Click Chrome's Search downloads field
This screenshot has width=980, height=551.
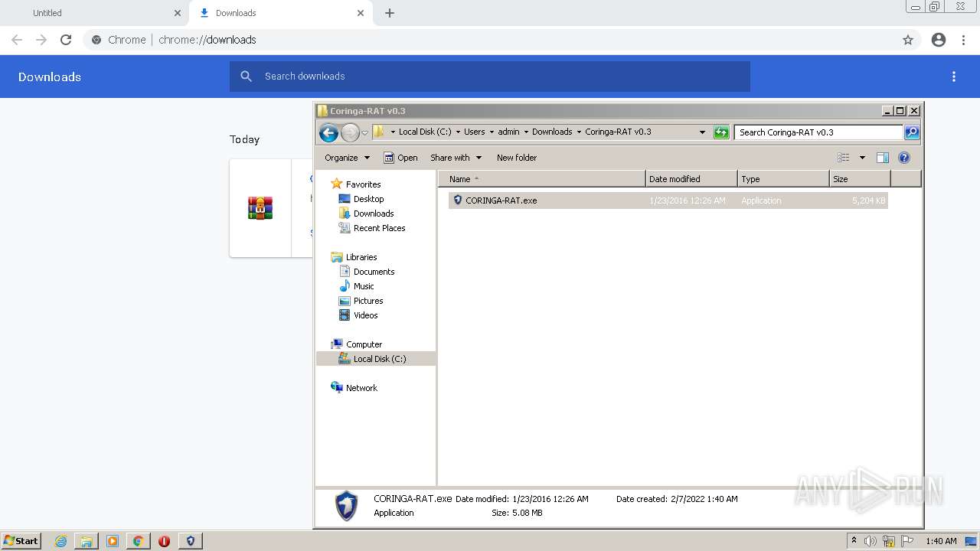click(x=490, y=77)
